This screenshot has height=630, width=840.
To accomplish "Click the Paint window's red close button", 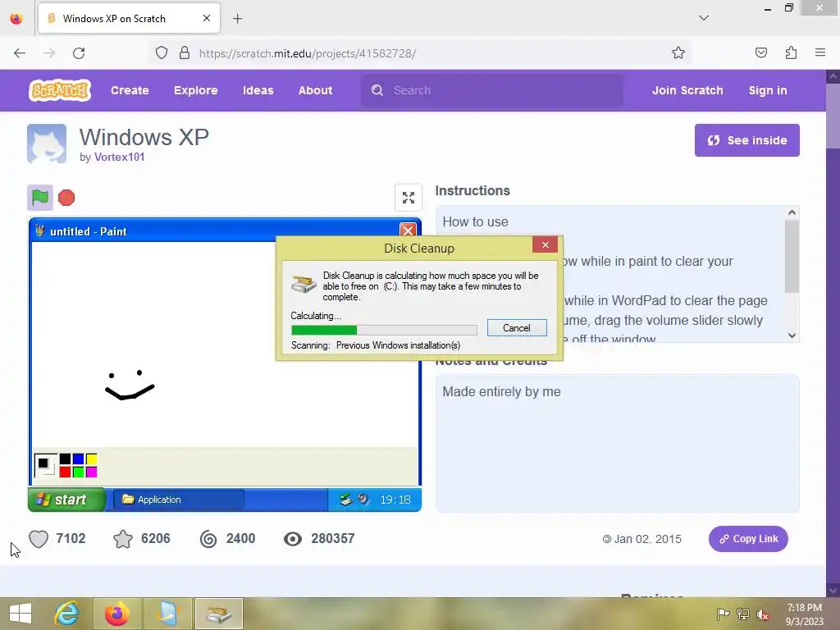I will (x=408, y=231).
